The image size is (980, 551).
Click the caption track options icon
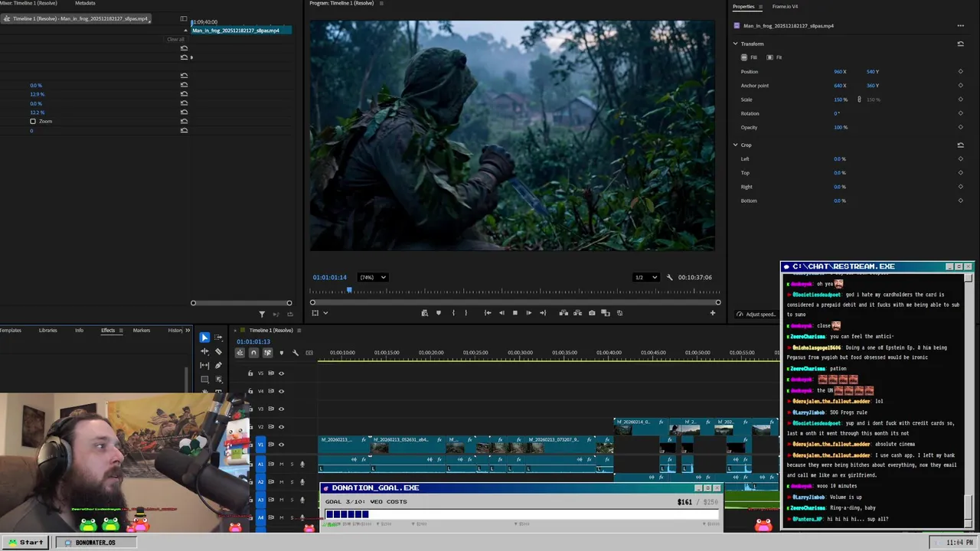click(309, 353)
